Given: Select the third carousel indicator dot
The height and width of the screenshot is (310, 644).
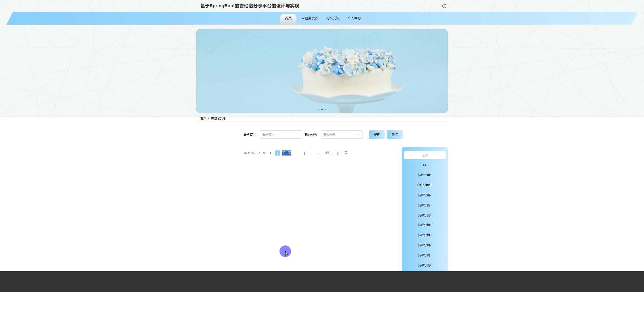Looking at the screenshot, I should pos(325,110).
